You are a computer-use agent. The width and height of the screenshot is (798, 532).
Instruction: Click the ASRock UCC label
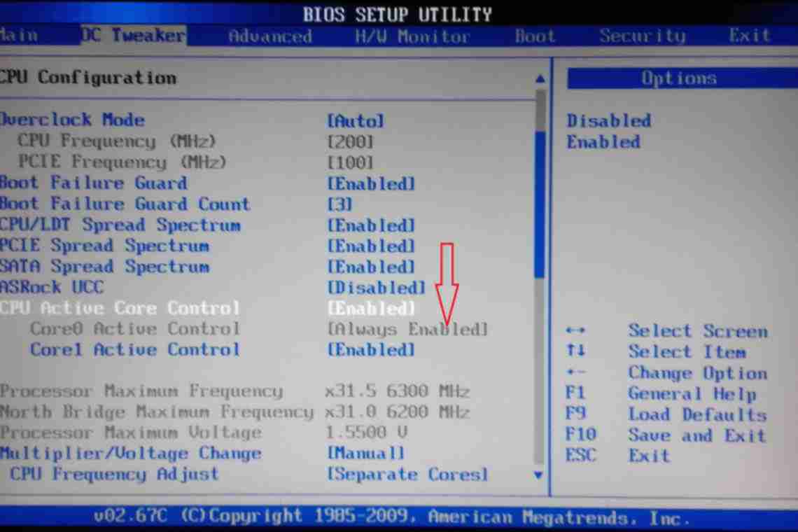tap(52, 287)
